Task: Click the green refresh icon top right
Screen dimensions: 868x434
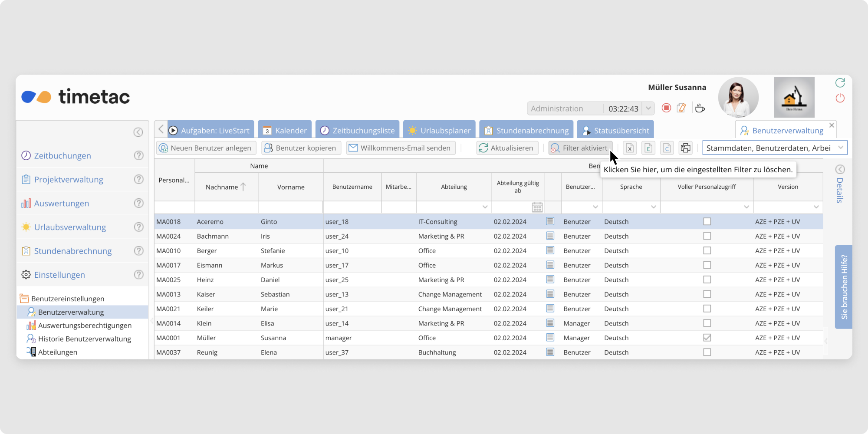Action: (x=840, y=82)
